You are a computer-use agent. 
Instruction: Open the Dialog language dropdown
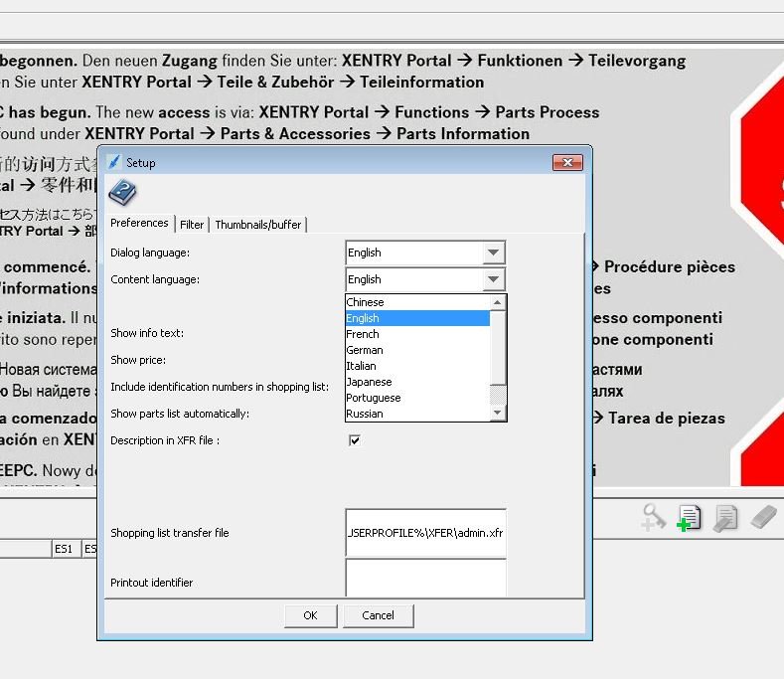click(x=493, y=253)
